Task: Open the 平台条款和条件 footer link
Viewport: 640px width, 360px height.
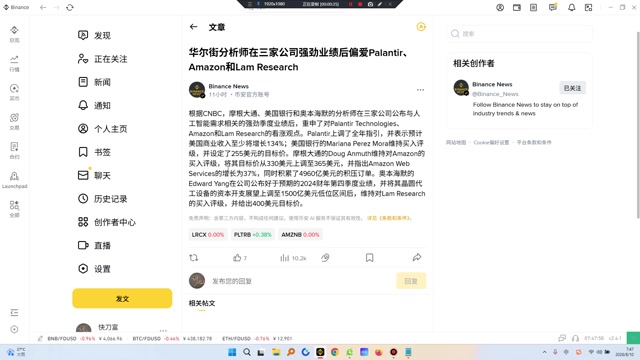Action: point(534,142)
